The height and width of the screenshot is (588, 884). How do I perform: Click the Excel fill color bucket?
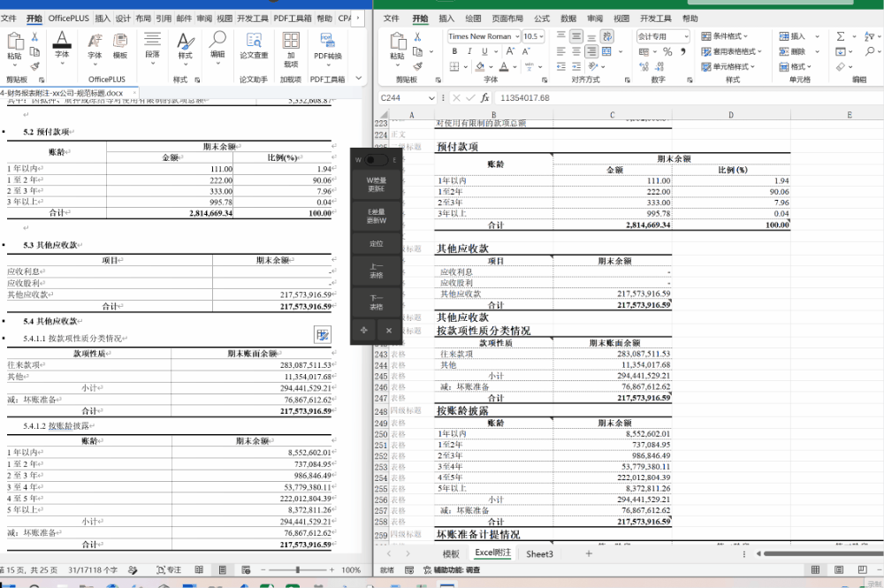coord(480,66)
